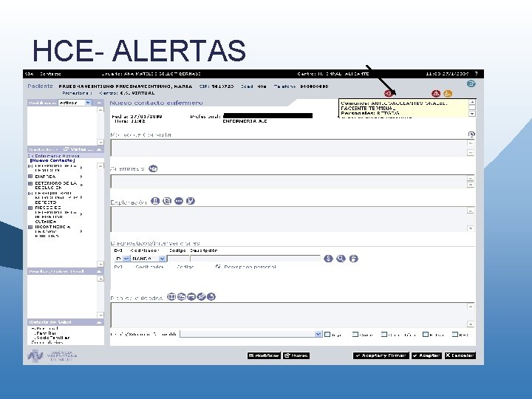This screenshot has height=399, width=532.
Task: Click the Cancelar button
Action: (x=460, y=355)
